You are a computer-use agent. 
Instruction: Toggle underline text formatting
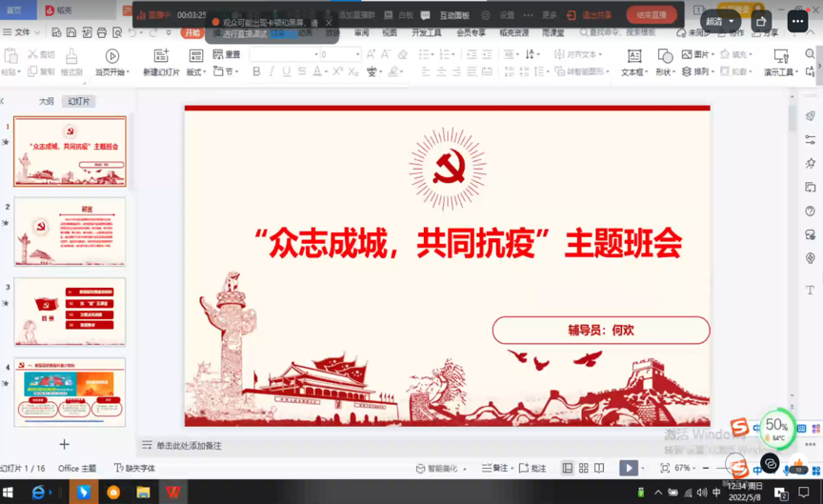click(287, 71)
